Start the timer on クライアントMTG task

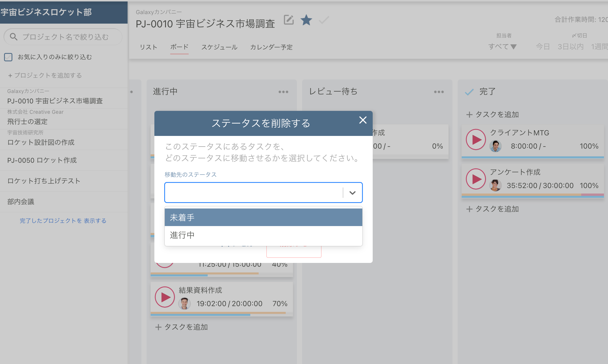pos(476,139)
